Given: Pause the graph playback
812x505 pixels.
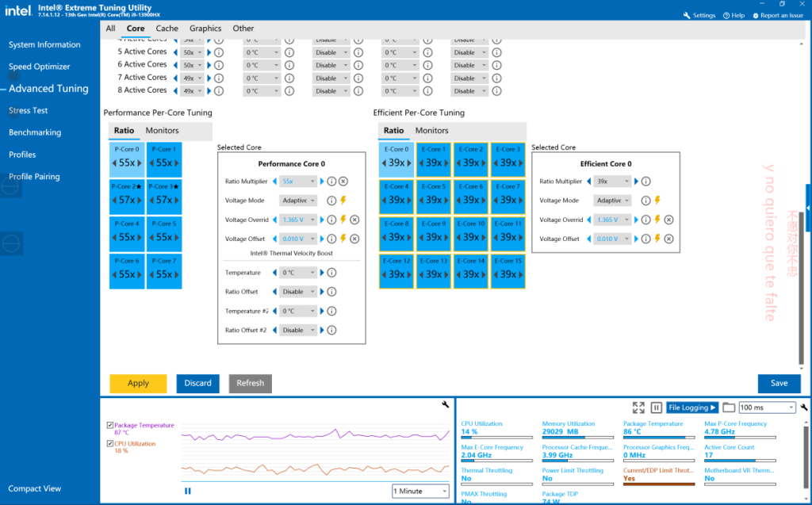Looking at the screenshot, I should (187, 491).
